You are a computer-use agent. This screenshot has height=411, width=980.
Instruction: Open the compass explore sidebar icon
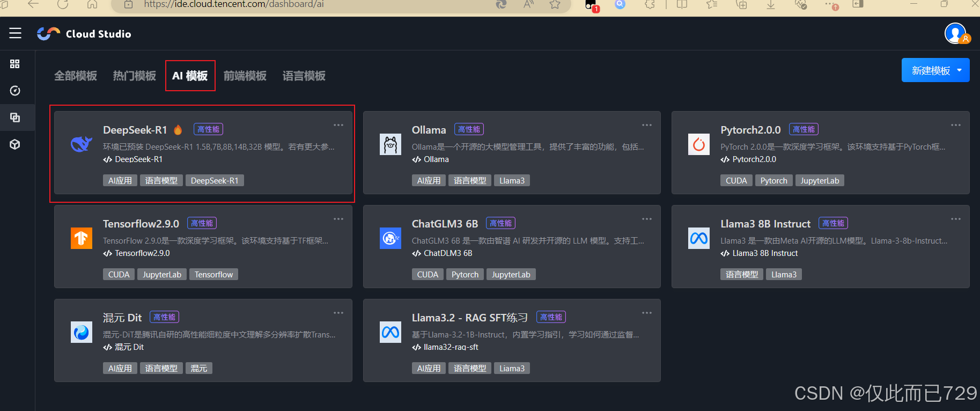click(x=15, y=91)
